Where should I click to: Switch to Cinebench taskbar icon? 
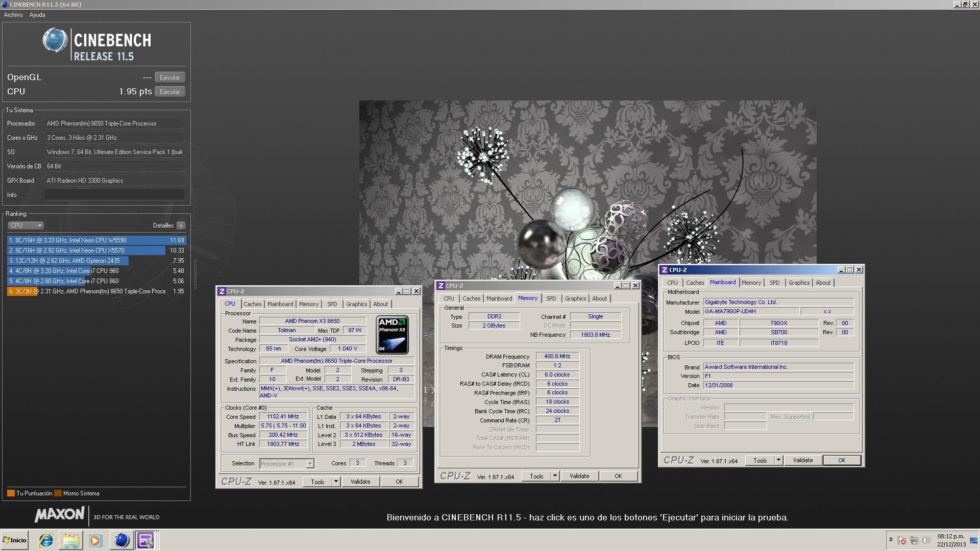pyautogui.click(x=121, y=540)
